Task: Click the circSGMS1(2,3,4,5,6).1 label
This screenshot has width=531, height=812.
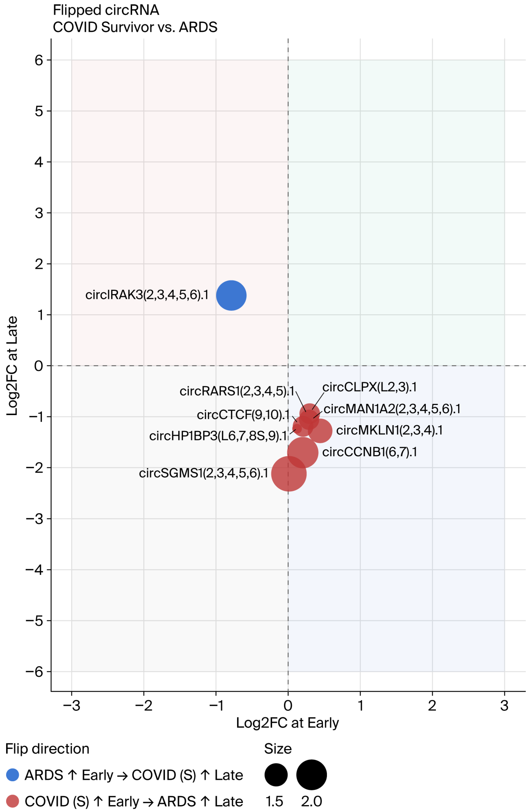Action: point(203,473)
